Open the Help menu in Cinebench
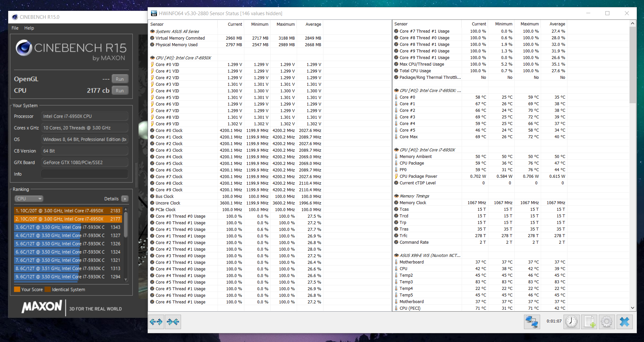This screenshot has height=342, width=644. pos(29,28)
